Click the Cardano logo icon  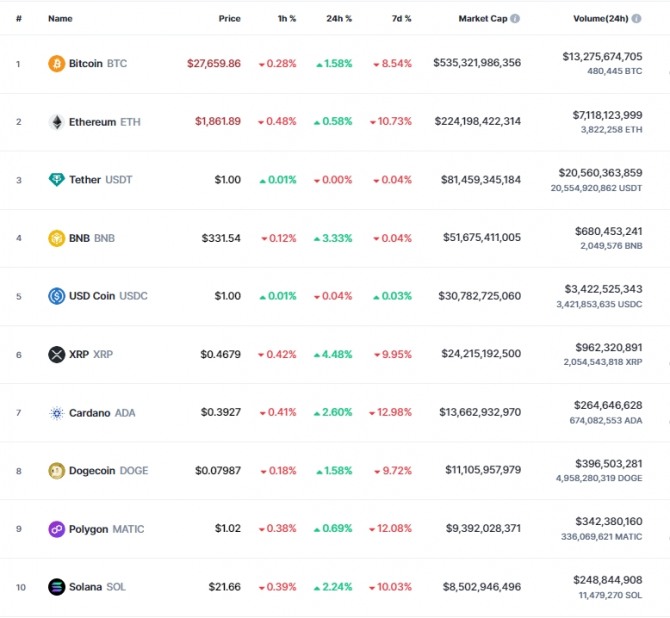tap(56, 413)
